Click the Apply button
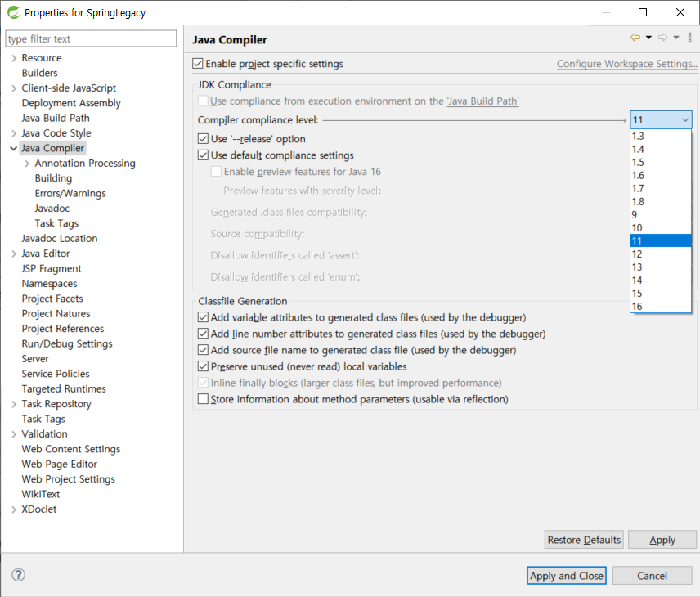This screenshot has width=700, height=597. coord(662,540)
